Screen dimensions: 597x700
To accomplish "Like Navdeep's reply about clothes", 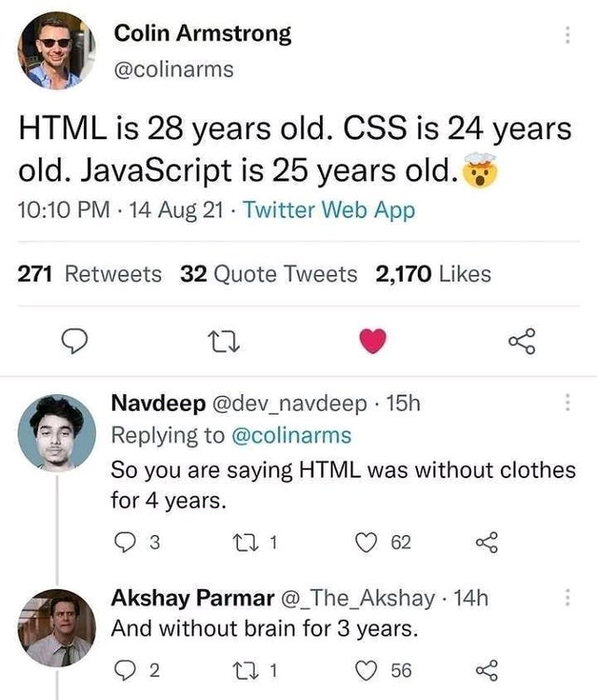I will tap(370, 542).
